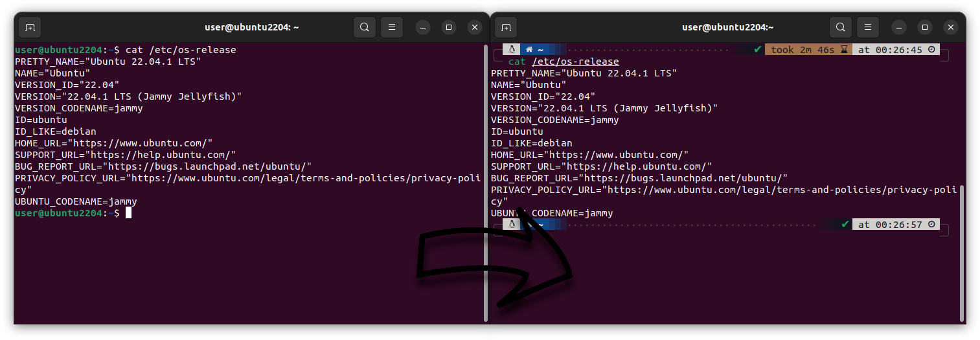Image resolution: width=980 pixels, height=340 pixels.
Task: Click VERSION="22.04.1 LTS" line in right terminal
Action: pos(604,108)
